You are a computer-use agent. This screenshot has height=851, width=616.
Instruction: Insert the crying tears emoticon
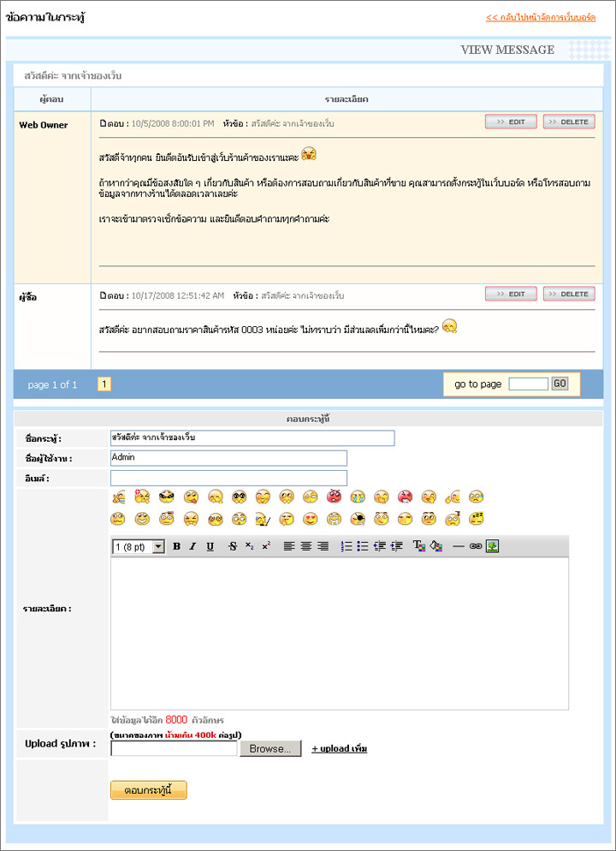[x=358, y=497]
